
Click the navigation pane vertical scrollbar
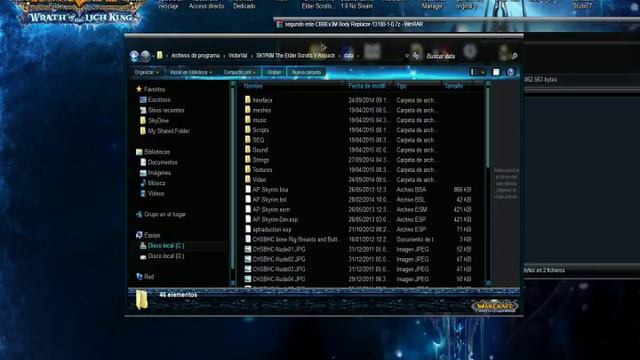233,183
